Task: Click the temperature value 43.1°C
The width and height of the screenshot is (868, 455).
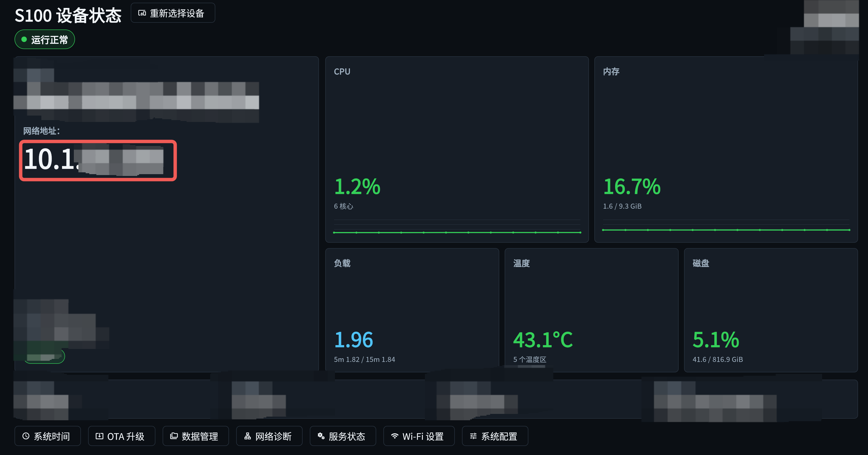Action: coord(543,340)
